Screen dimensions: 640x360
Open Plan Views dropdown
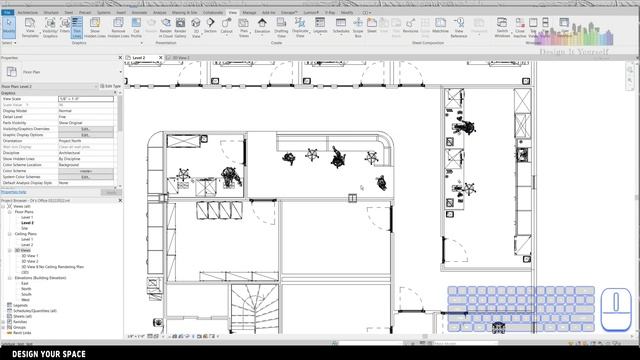tap(244, 27)
